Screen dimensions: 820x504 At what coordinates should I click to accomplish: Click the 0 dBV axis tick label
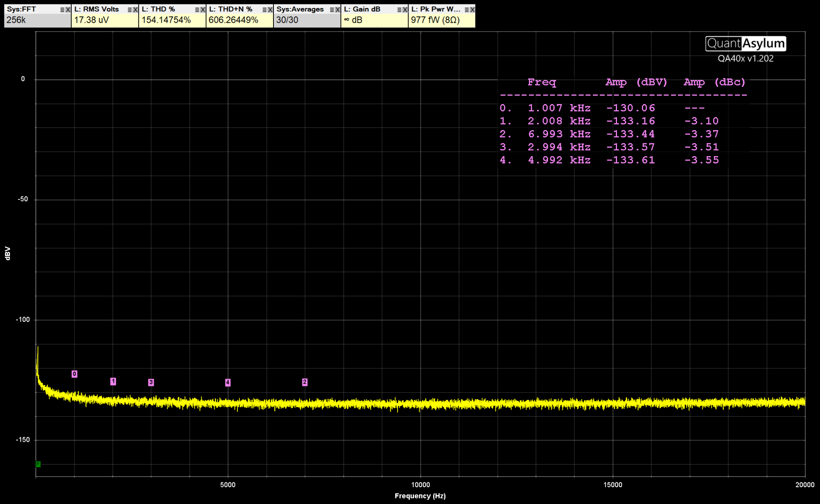click(23, 79)
